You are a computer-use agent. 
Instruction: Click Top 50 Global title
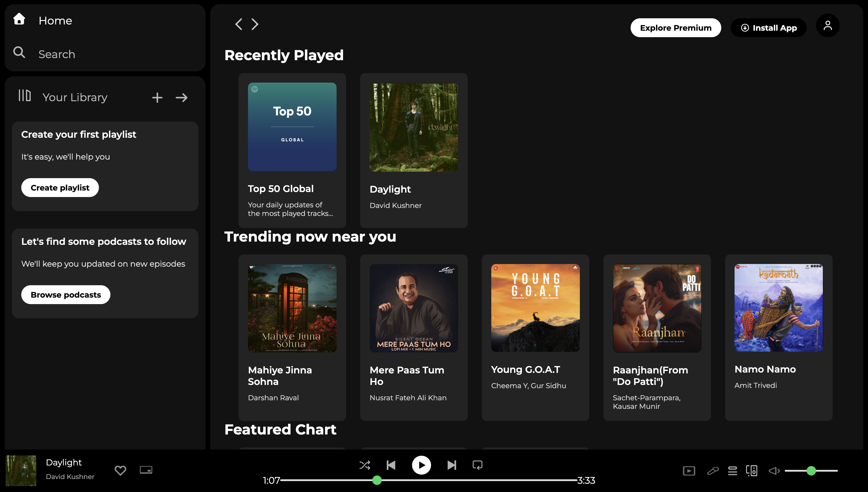tap(281, 188)
